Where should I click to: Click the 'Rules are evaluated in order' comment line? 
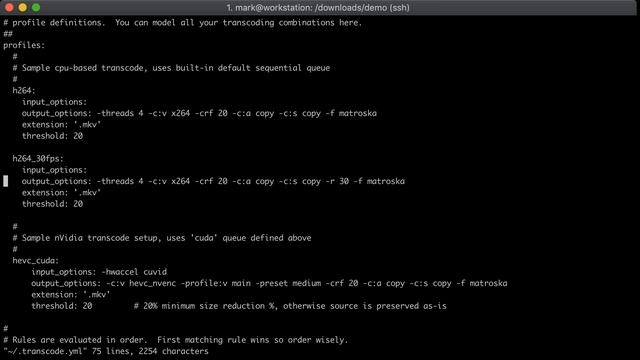click(x=176, y=340)
